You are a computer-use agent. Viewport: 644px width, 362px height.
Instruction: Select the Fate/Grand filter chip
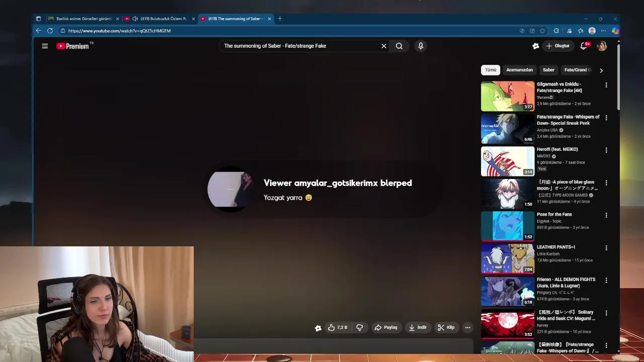tap(578, 70)
